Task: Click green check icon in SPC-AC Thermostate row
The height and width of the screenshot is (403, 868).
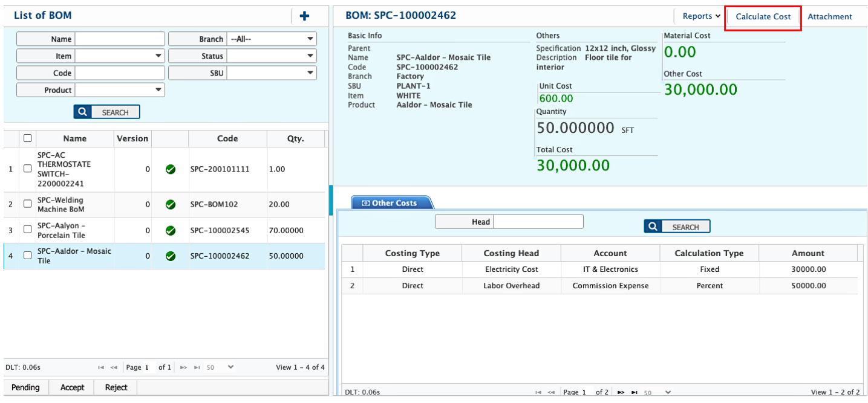Action: pyautogui.click(x=171, y=170)
